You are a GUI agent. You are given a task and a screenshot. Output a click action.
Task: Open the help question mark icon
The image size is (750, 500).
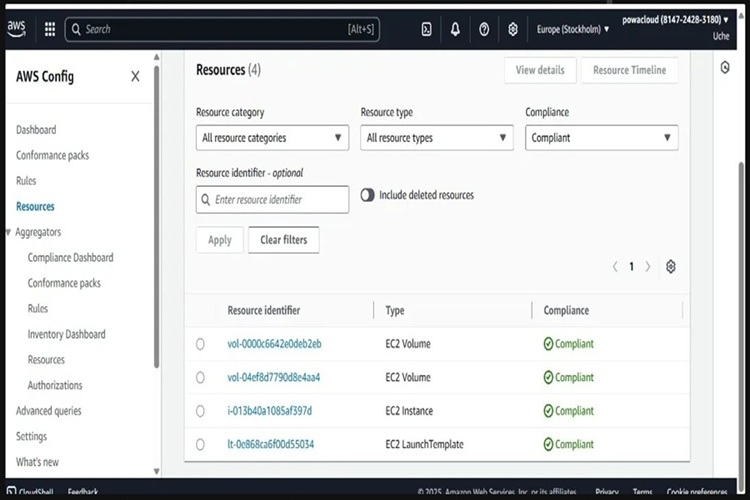pos(484,30)
